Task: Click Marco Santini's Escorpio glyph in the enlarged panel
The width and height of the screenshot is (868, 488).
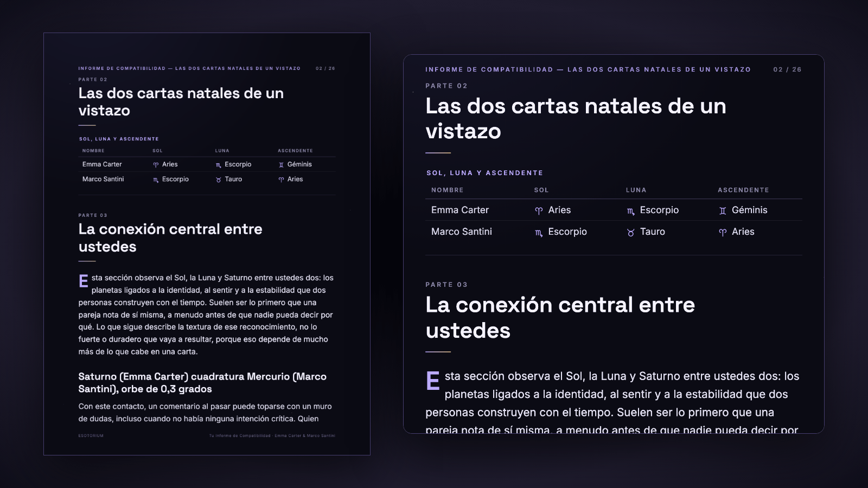Action: pyautogui.click(x=539, y=233)
